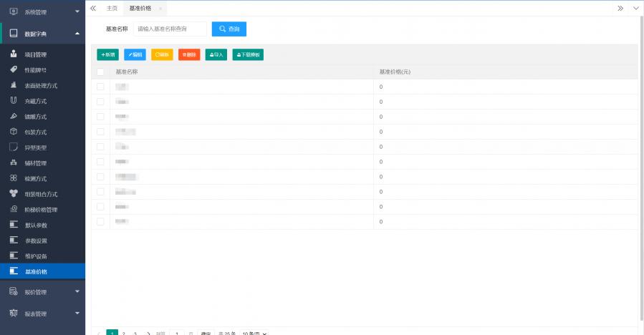Check the last table row checkbox

click(x=100, y=222)
